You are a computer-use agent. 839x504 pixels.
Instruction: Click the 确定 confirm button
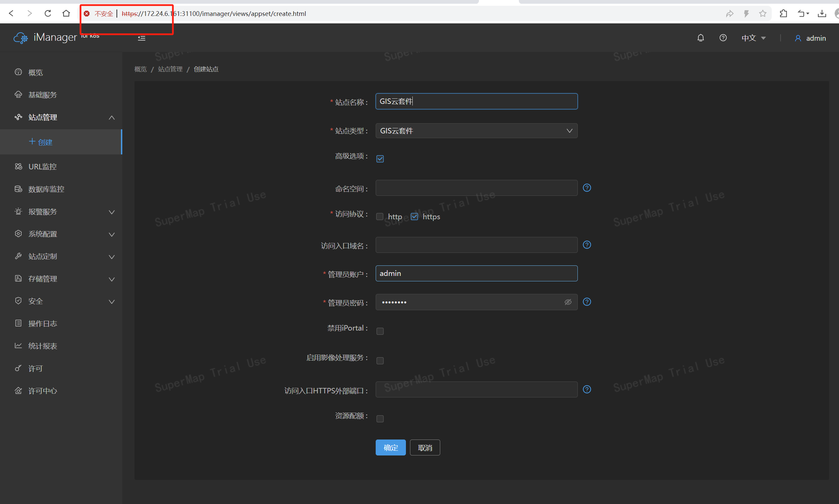pyautogui.click(x=390, y=448)
